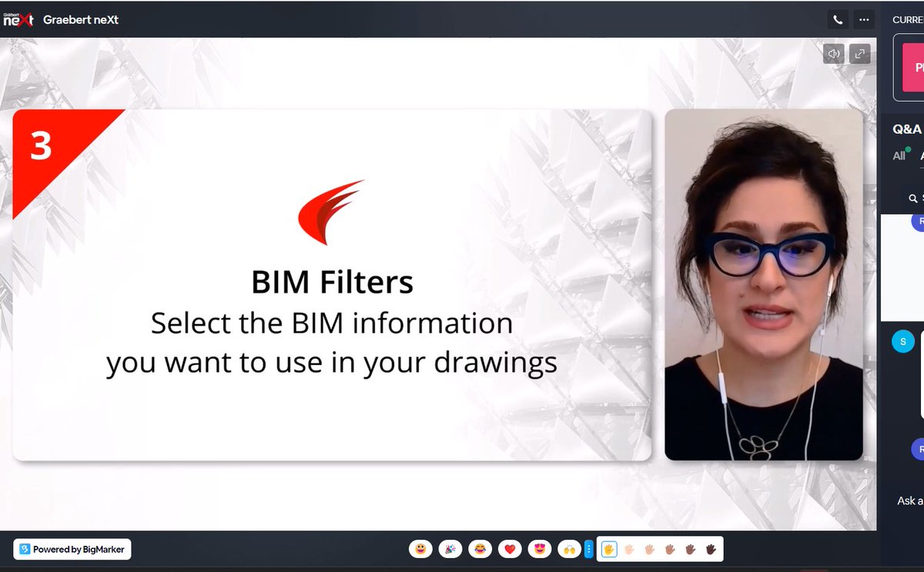The height and width of the screenshot is (572, 924).
Task: Send the grinning face emoji reaction
Action: pos(421,549)
